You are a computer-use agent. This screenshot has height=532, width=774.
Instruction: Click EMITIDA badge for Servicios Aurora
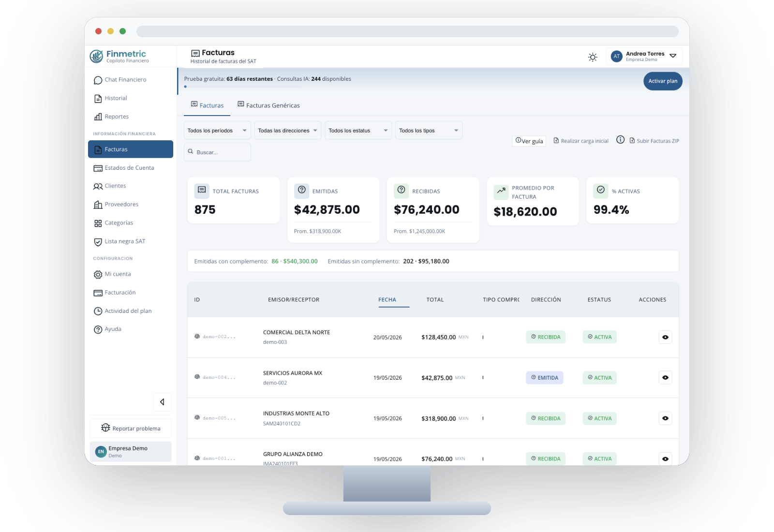coord(545,378)
